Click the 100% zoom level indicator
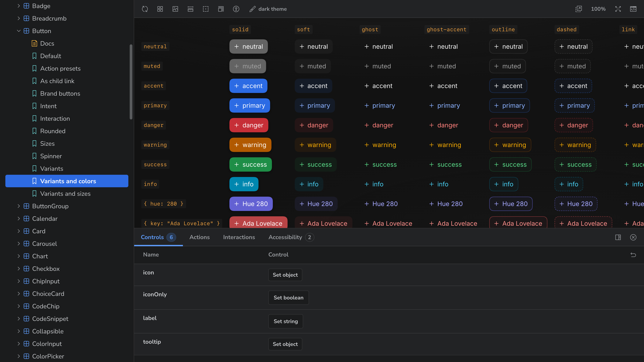The image size is (644, 362). pyautogui.click(x=598, y=9)
